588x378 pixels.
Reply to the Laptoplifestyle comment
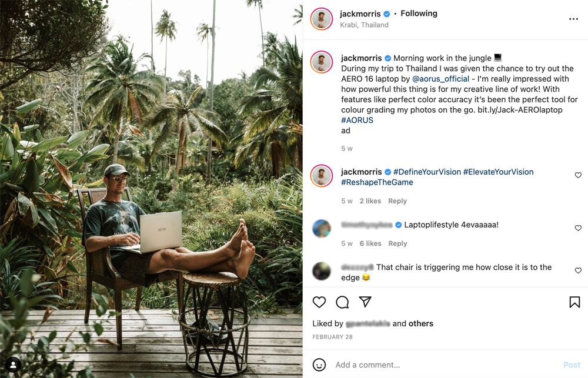pos(397,243)
